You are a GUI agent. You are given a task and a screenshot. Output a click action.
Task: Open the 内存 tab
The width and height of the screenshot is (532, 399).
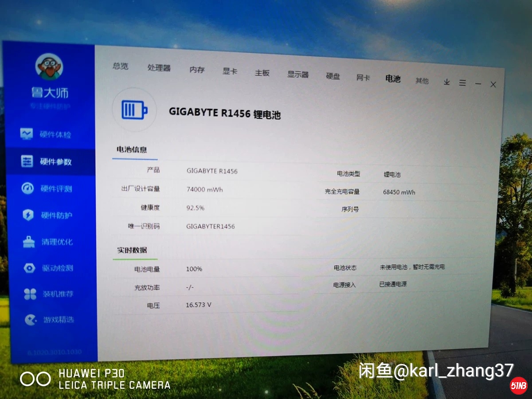(x=197, y=70)
